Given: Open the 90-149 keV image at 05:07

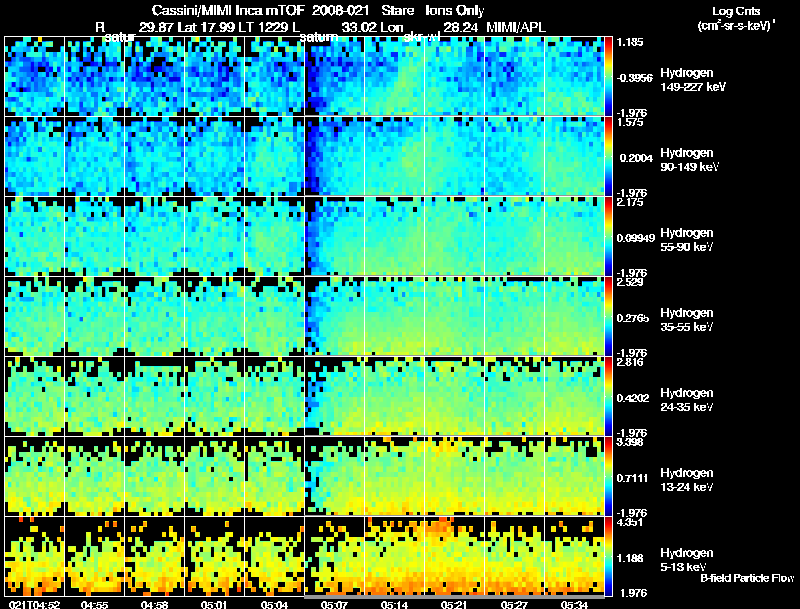Looking at the screenshot, I should (x=335, y=156).
